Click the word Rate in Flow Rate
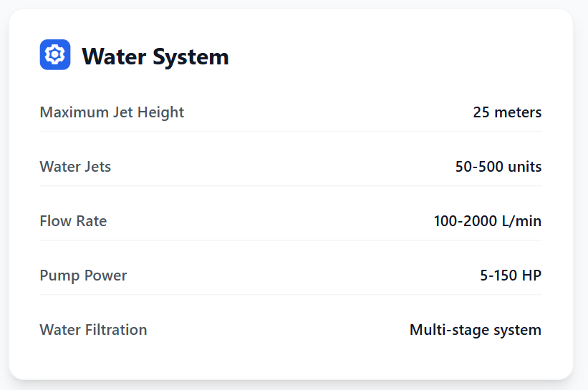Image resolution: width=588 pixels, height=390 pixels. coord(92,221)
